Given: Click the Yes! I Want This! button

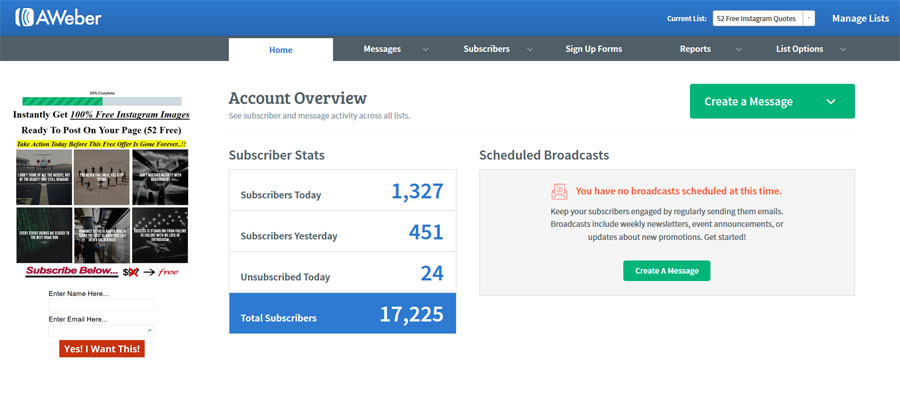Looking at the screenshot, I should 102,348.
